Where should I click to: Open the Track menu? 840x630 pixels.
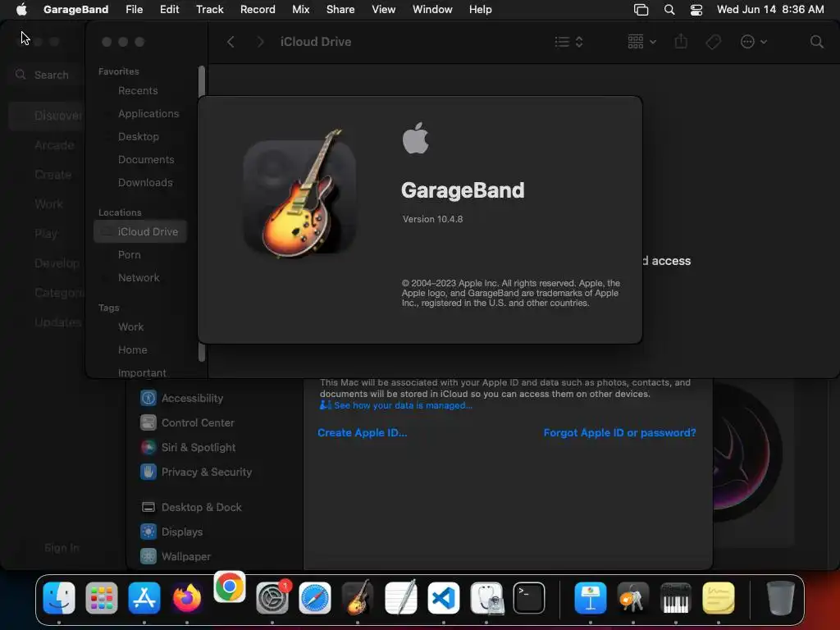[x=209, y=9]
